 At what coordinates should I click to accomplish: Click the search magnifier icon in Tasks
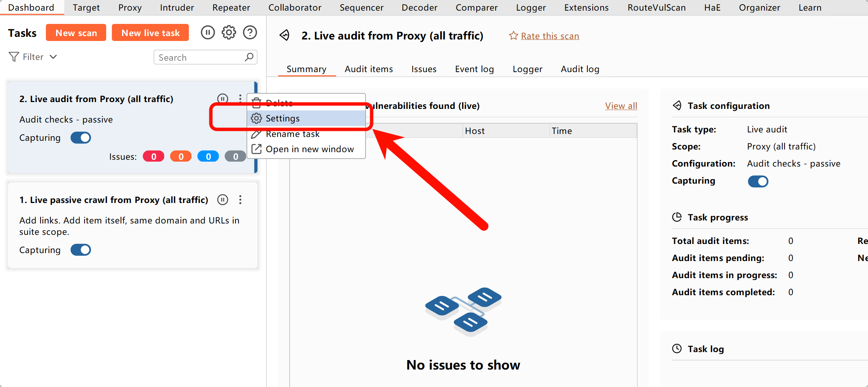coord(249,57)
